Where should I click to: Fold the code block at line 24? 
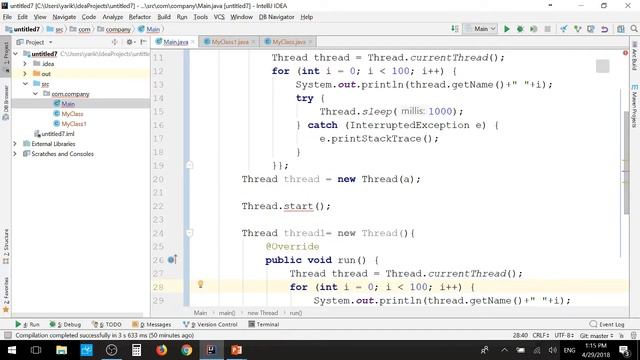(189, 233)
